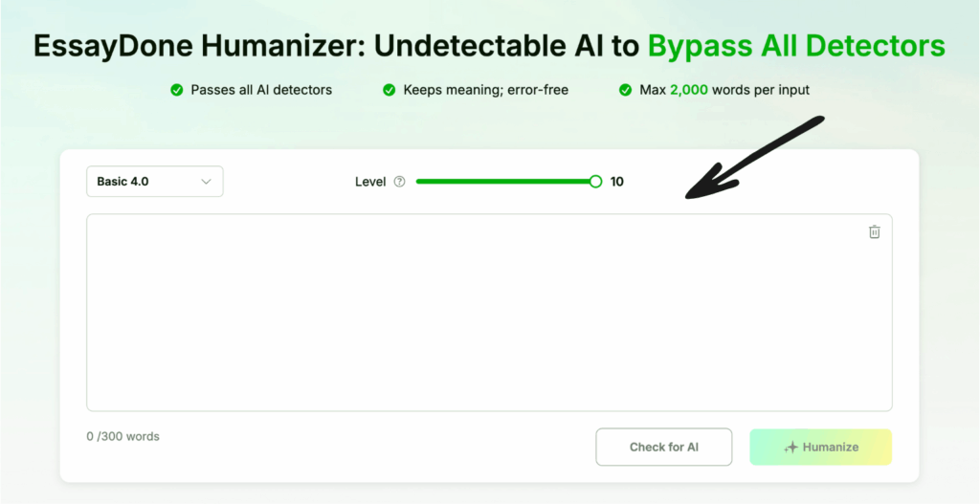The width and height of the screenshot is (980, 504).
Task: Click the Level slider handle
Action: pyautogui.click(x=595, y=182)
